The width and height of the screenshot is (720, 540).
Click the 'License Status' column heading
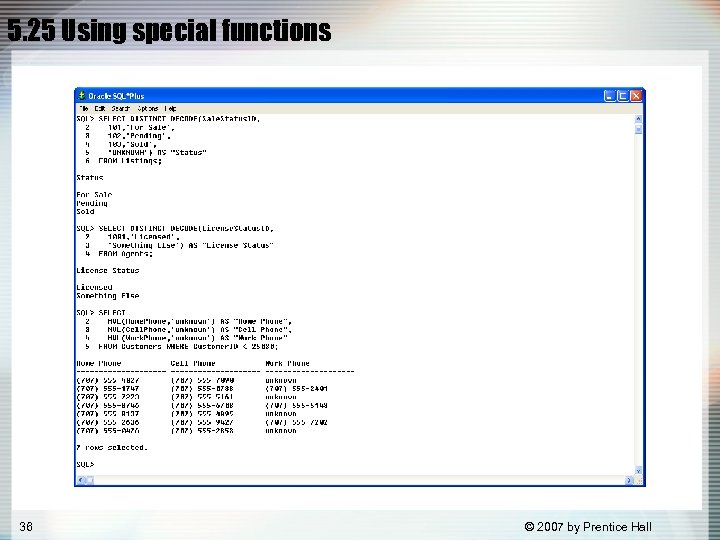108,270
